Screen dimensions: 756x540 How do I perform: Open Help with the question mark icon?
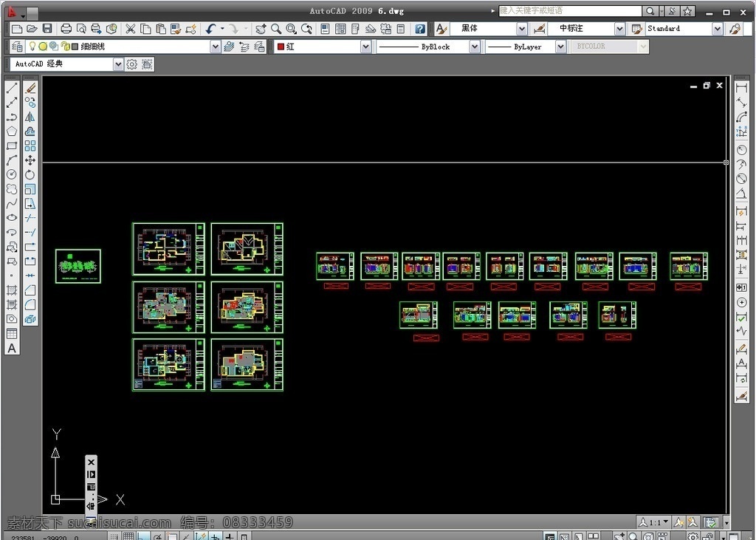420,29
